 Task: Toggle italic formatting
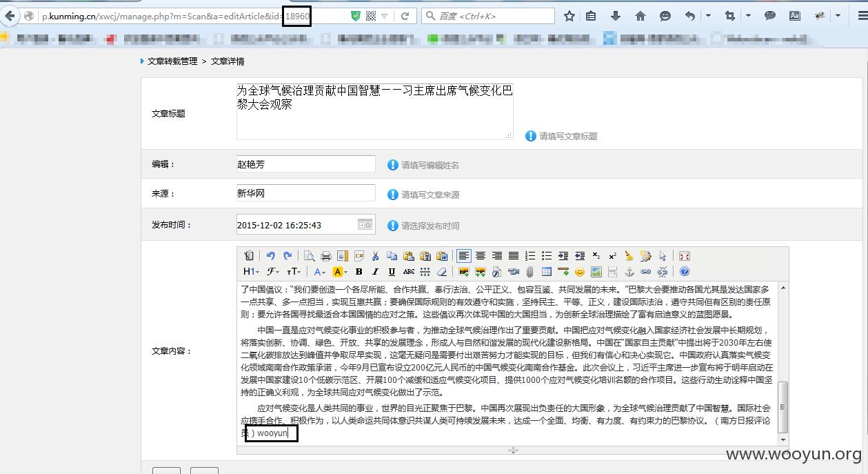click(x=375, y=272)
